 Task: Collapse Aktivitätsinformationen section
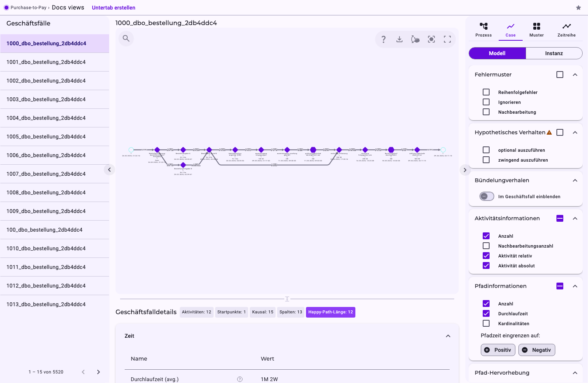click(x=575, y=218)
